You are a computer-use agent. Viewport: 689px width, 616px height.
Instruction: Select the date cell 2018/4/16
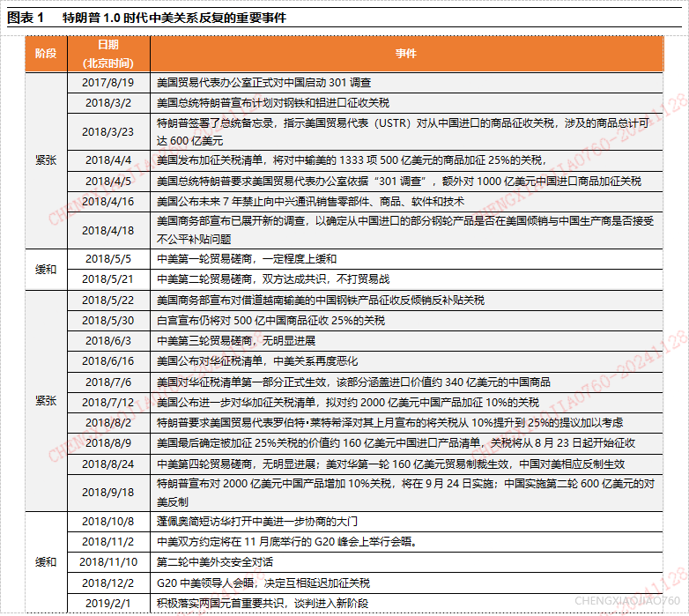pyautogui.click(x=108, y=202)
